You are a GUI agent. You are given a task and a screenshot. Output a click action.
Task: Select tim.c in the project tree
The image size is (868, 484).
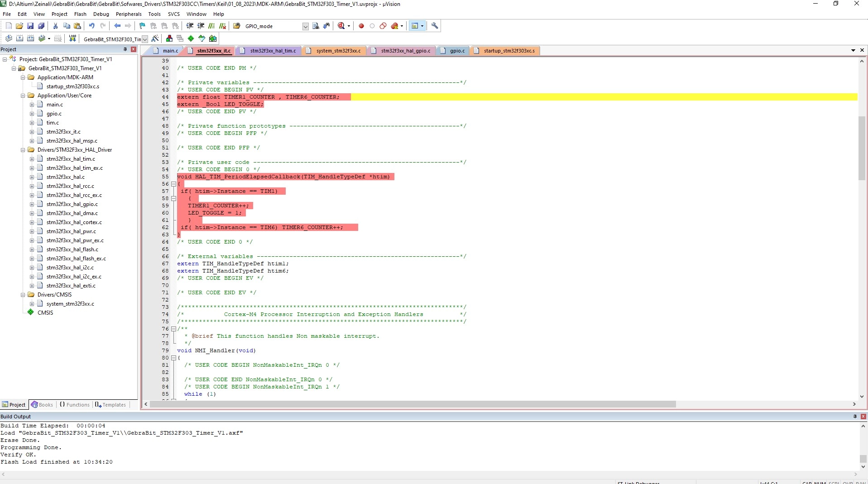tap(53, 123)
